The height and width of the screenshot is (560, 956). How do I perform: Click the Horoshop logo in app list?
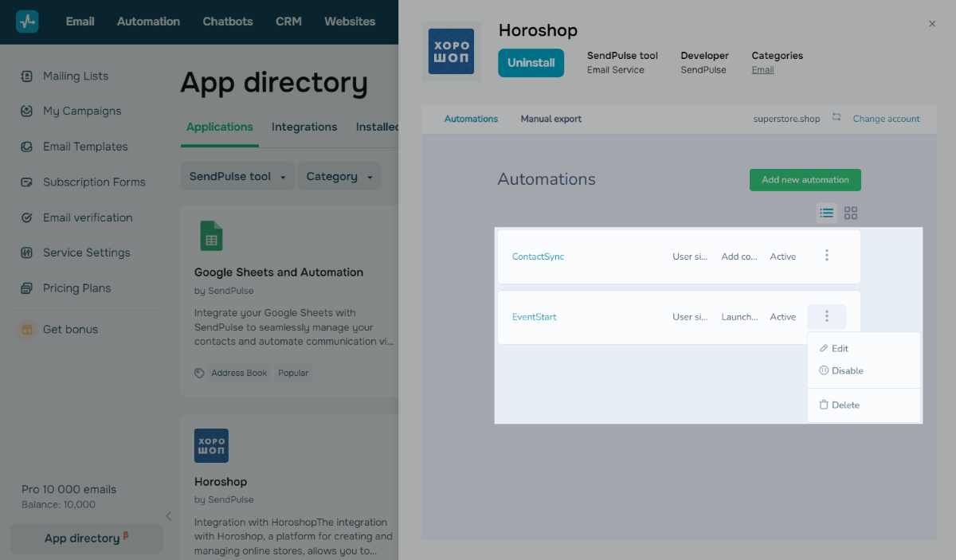pos(211,446)
